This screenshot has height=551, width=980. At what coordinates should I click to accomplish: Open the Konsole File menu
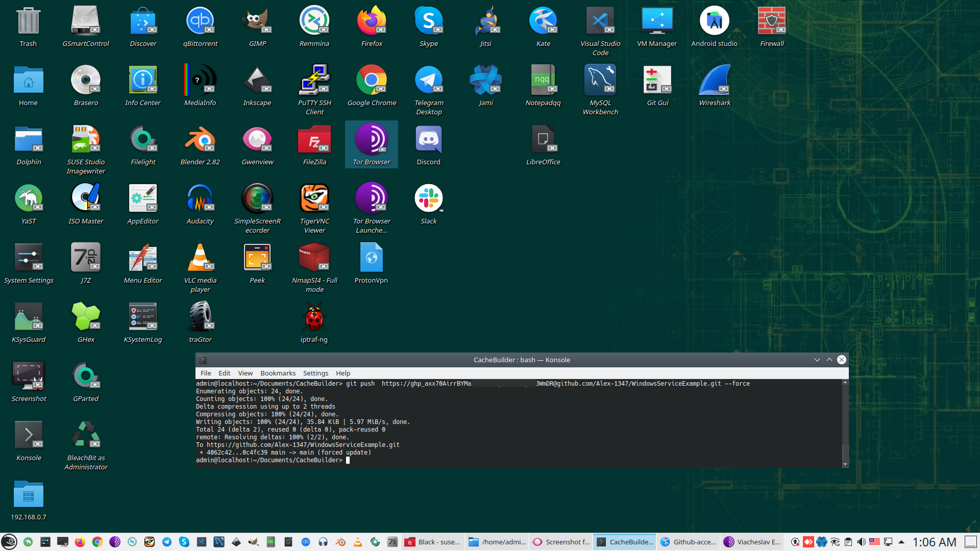[x=206, y=373]
